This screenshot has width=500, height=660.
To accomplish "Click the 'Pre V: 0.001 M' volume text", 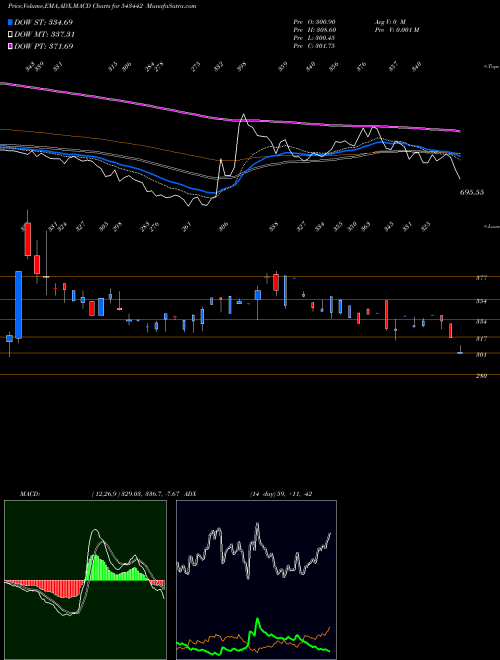I will (396, 29).
